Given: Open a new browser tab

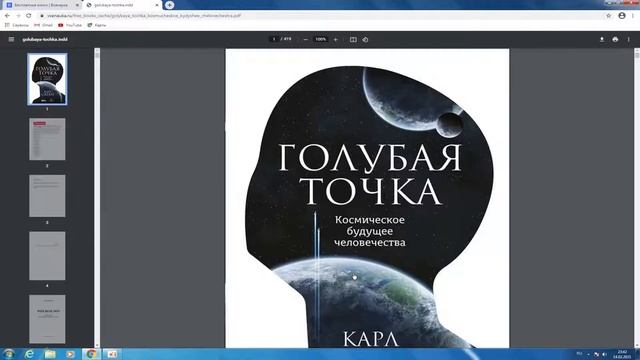Looking at the screenshot, I should 169,5.
